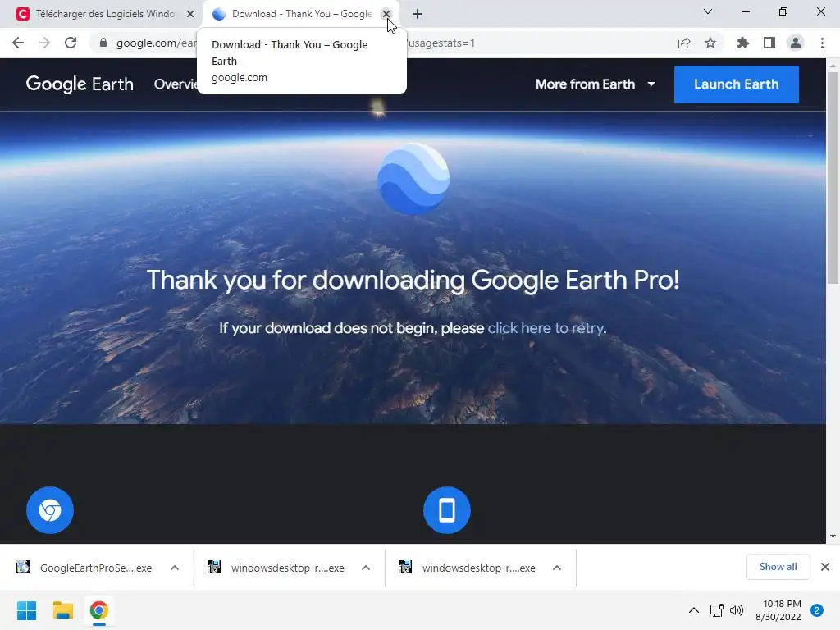Show hidden system tray icons
Viewport: 840px width, 630px height.
point(694,610)
